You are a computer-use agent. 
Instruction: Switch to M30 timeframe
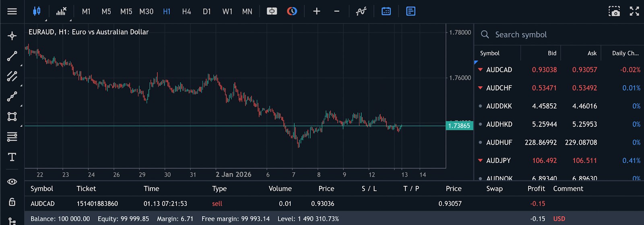tap(146, 12)
